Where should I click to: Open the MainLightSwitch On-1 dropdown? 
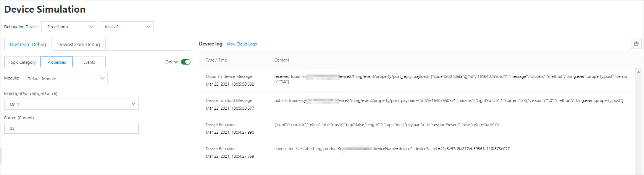tap(71, 104)
